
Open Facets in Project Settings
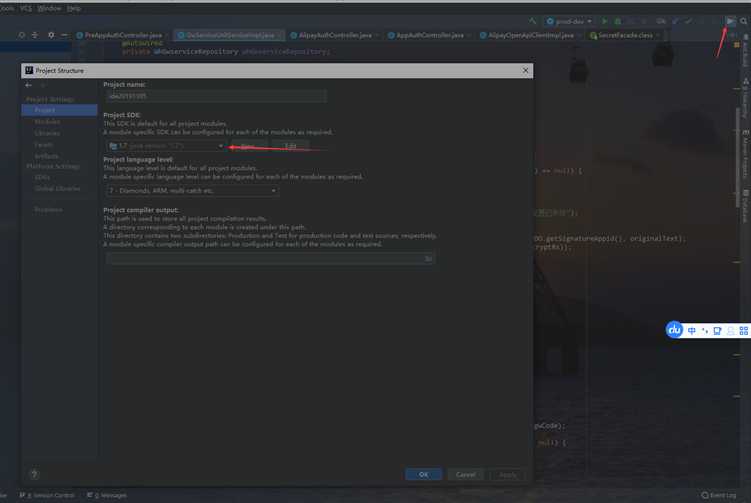44,145
